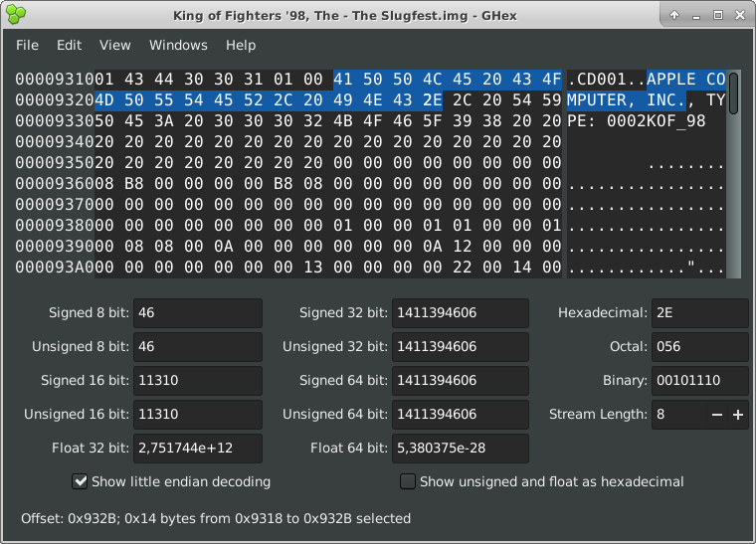The image size is (756, 544).
Task: Click hex byte 12 in row 00009390
Action: [x=462, y=247]
